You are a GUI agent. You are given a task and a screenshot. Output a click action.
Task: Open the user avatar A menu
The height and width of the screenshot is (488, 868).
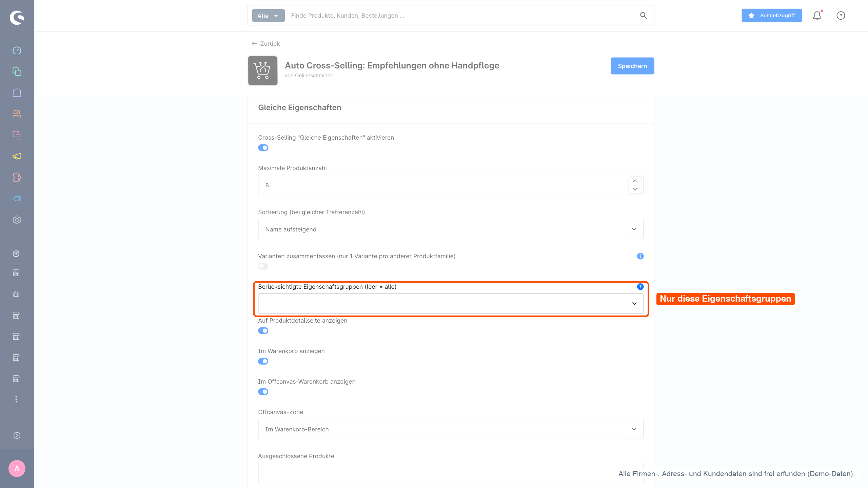click(17, 468)
